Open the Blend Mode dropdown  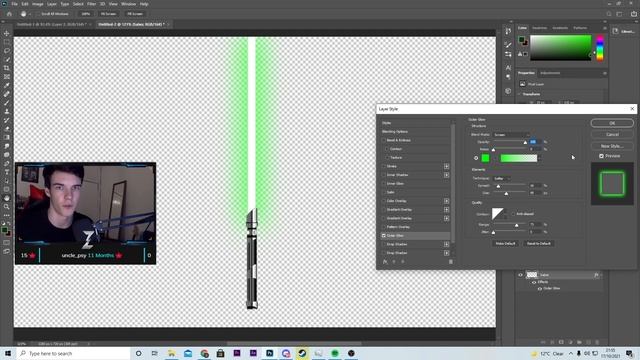pos(511,135)
